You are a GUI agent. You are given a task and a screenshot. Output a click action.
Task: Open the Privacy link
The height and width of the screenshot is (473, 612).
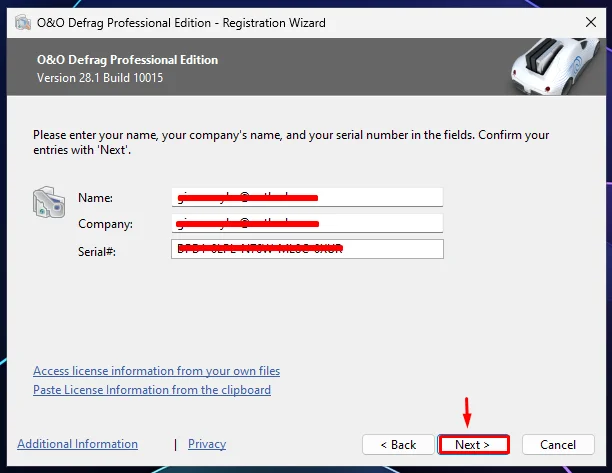pos(207,444)
